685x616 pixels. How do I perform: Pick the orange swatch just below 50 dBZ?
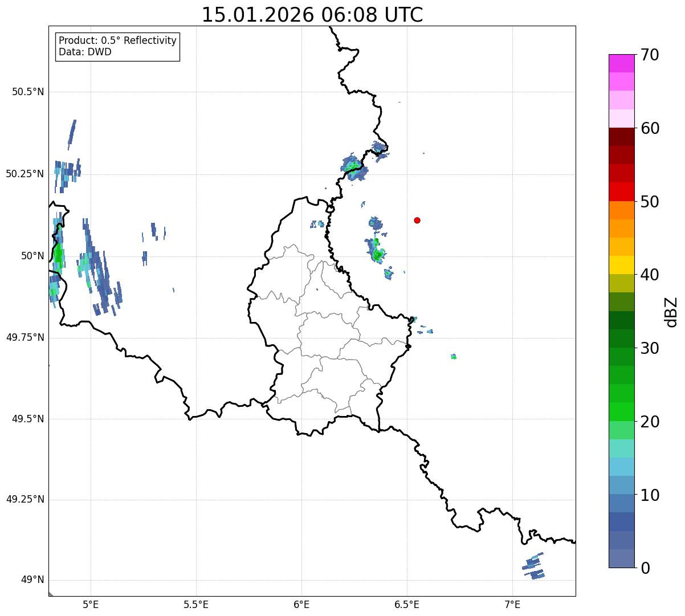(x=621, y=210)
